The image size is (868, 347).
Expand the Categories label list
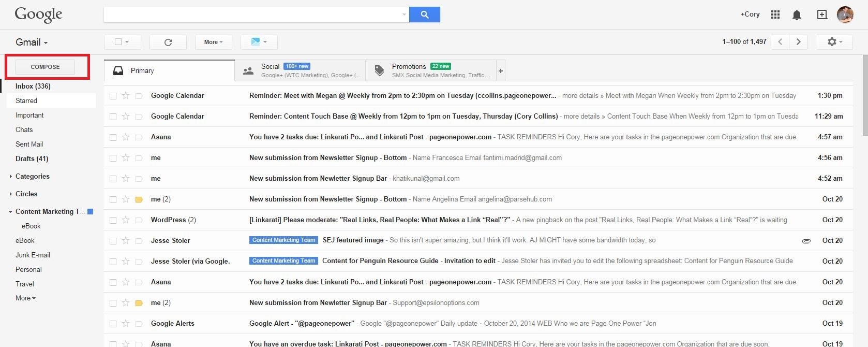(x=11, y=177)
